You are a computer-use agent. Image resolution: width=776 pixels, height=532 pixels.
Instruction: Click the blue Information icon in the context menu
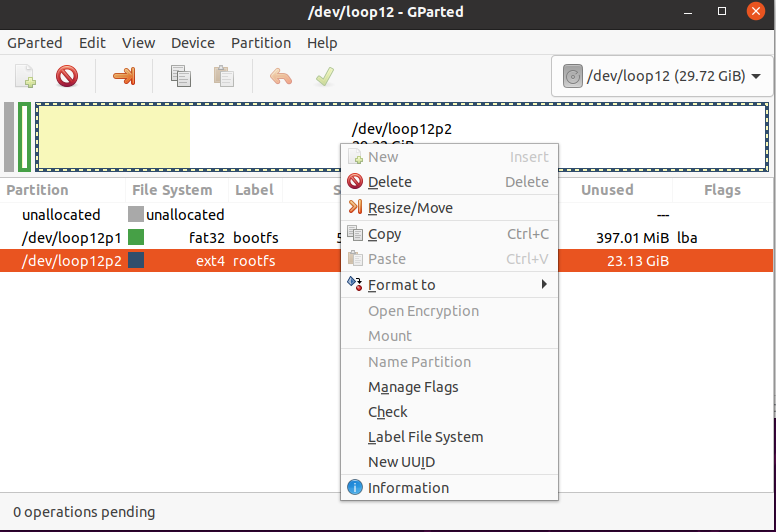[355, 487]
